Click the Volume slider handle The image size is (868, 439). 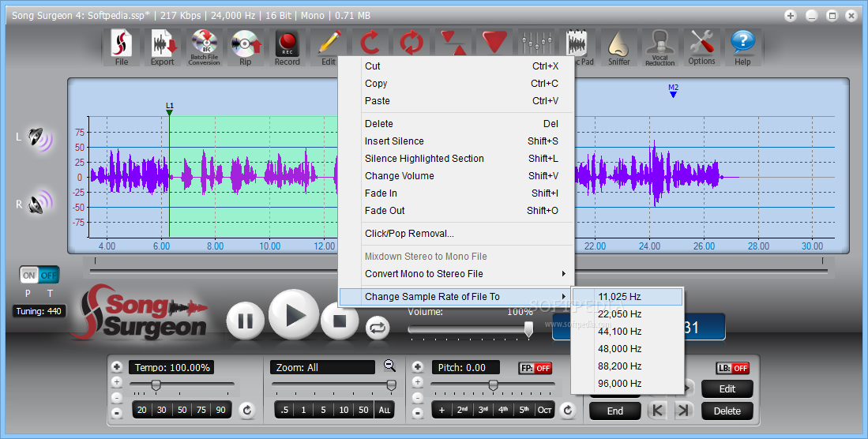point(528,329)
